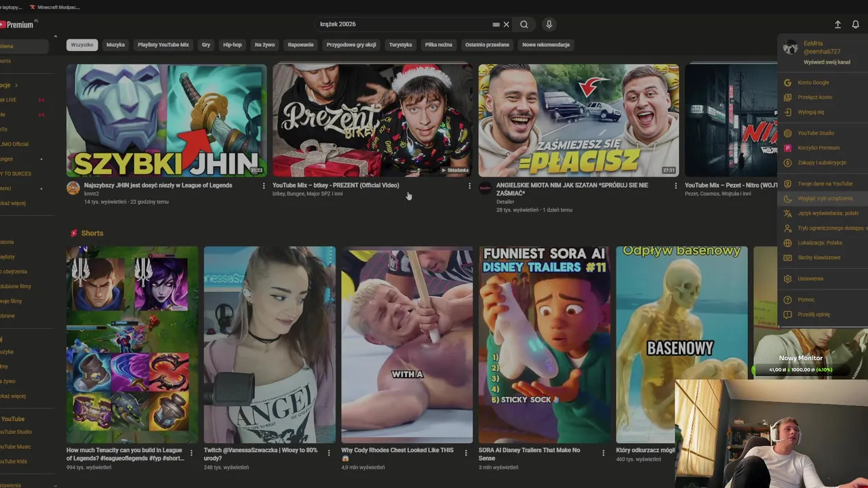Viewport: 868px width, 488px height.
Task: Open the Język wyświetlania: polski submenu
Action: 823,213
